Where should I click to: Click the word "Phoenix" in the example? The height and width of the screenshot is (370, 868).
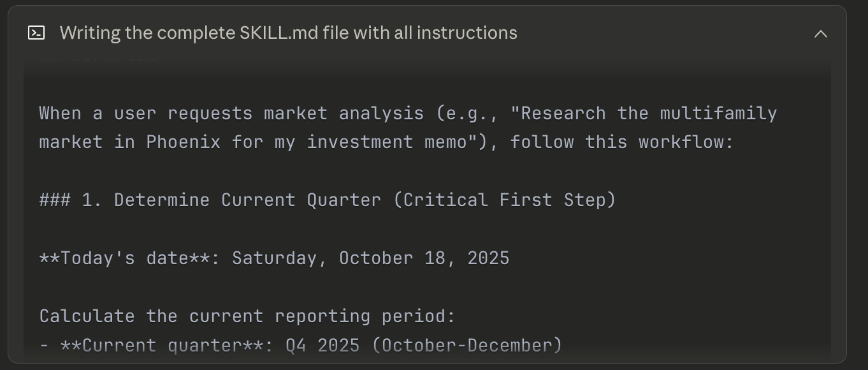(183, 142)
